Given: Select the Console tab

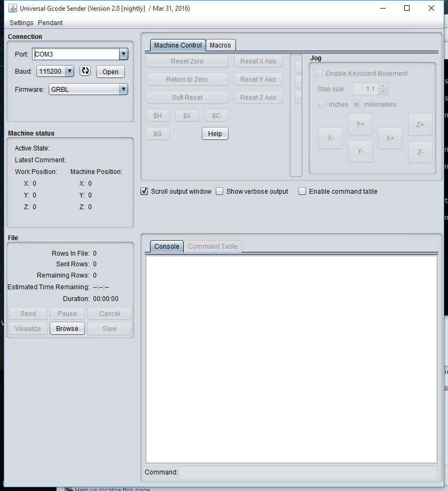Looking at the screenshot, I should [167, 247].
